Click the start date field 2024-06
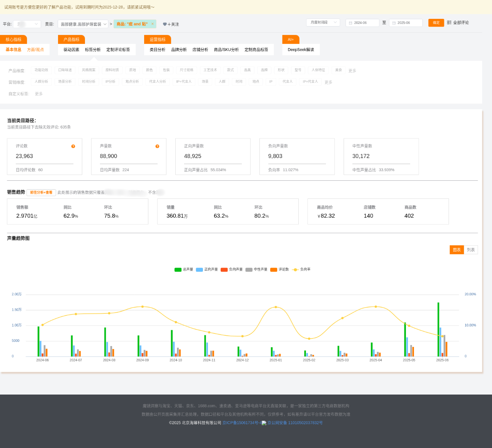492x448 pixels. [x=362, y=23]
